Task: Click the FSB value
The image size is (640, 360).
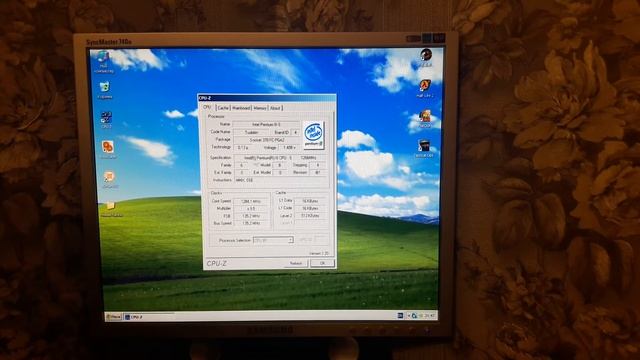Action: (251, 216)
